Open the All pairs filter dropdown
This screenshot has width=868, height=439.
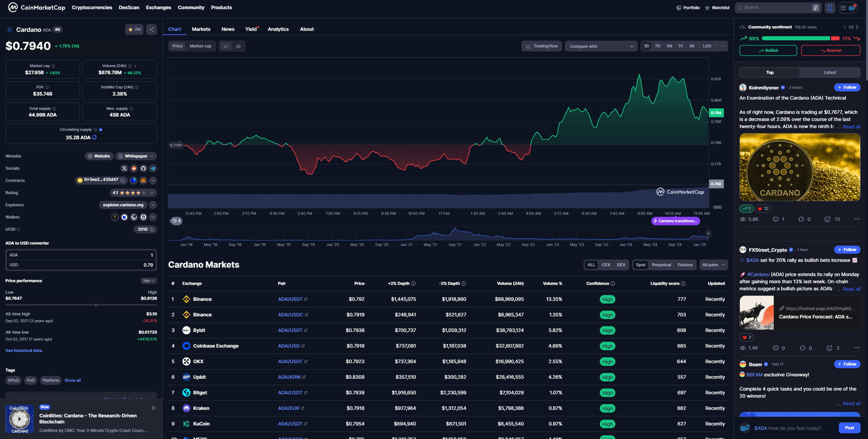(x=713, y=265)
